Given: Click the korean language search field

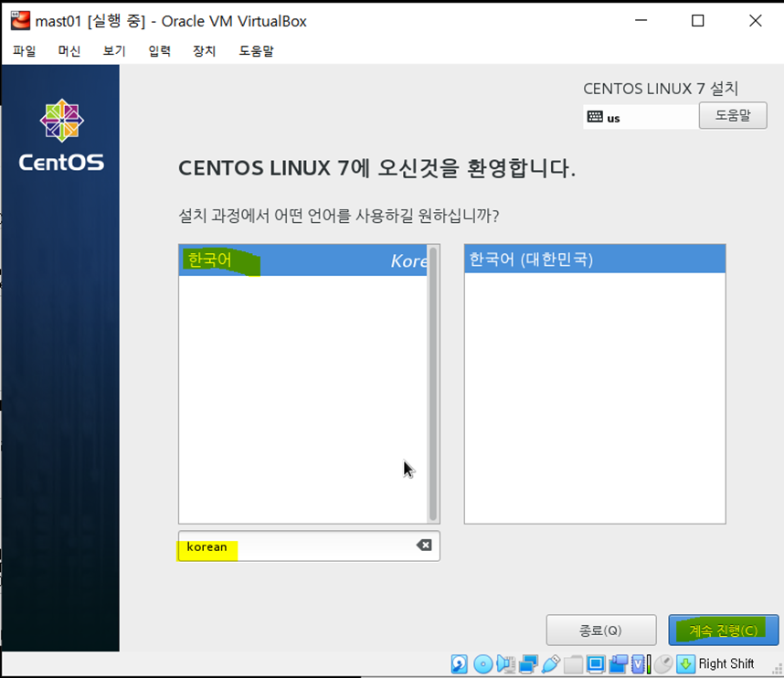Looking at the screenshot, I should (x=309, y=546).
